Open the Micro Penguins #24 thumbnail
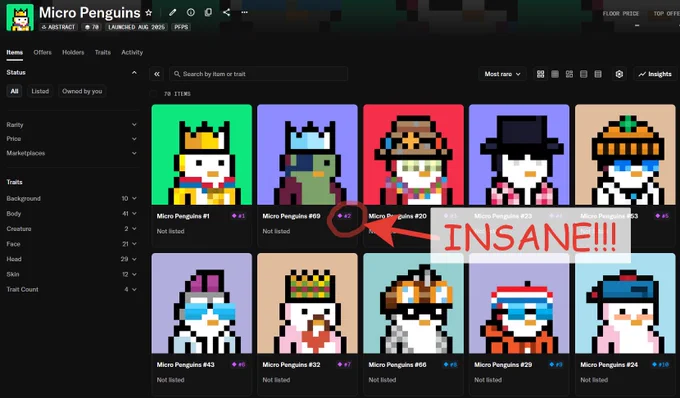The image size is (680, 398). pyautogui.click(x=625, y=303)
